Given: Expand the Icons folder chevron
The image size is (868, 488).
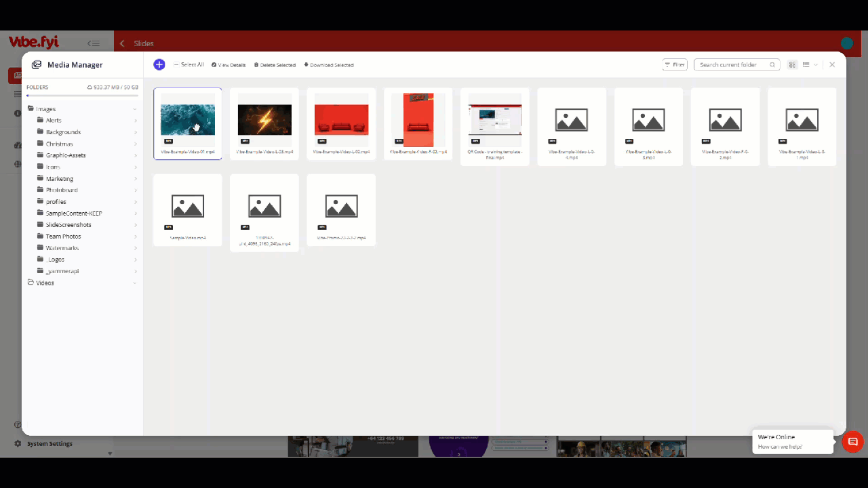Looking at the screenshot, I should pyautogui.click(x=136, y=167).
